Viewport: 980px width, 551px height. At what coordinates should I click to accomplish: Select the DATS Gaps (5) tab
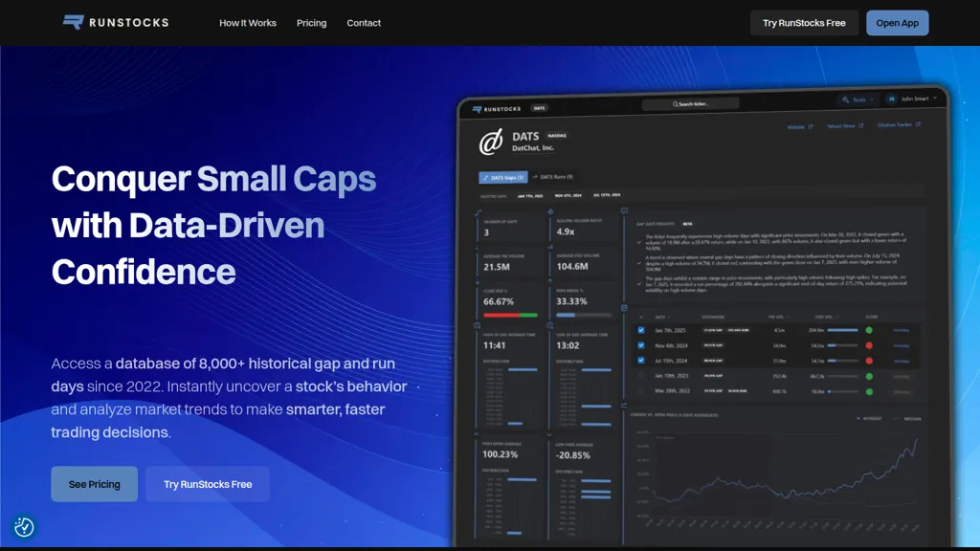point(503,177)
